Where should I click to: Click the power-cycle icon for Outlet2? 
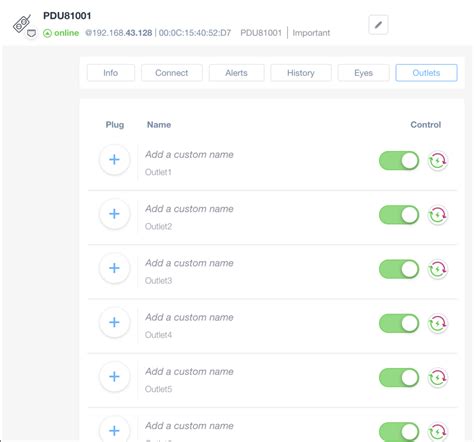[437, 215]
